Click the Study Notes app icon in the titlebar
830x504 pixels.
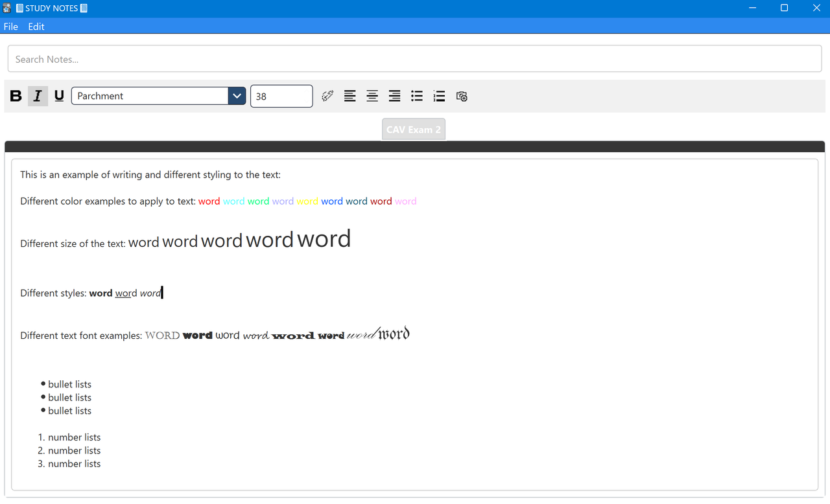(6, 7)
